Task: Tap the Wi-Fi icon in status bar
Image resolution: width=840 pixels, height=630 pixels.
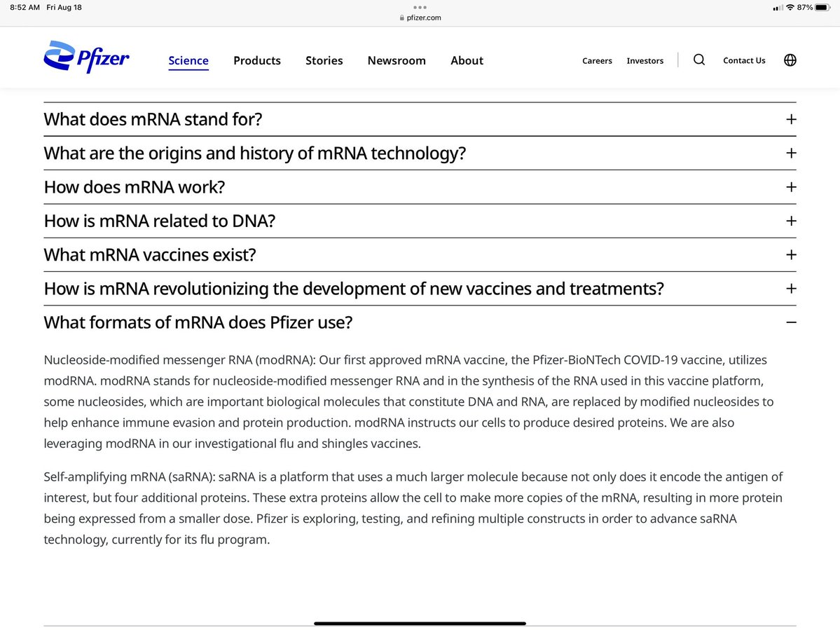Action: coord(790,7)
